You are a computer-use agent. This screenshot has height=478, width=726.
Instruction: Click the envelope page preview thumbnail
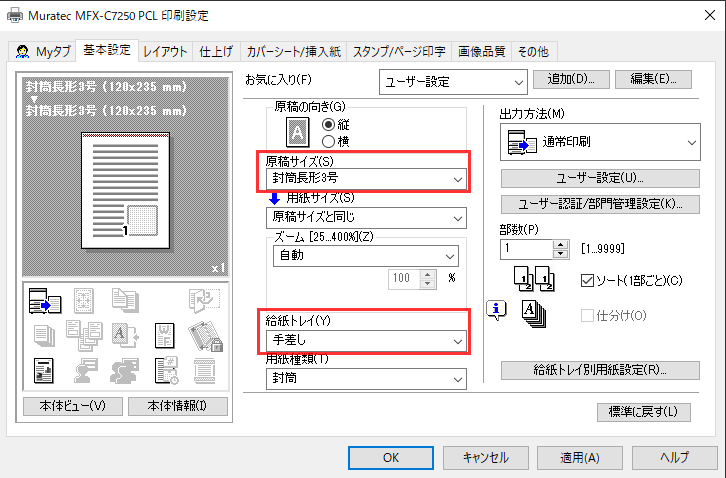click(x=125, y=190)
